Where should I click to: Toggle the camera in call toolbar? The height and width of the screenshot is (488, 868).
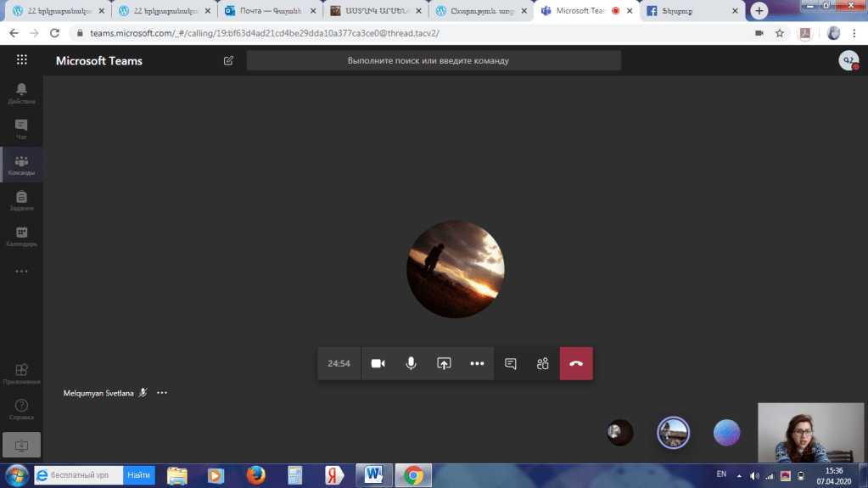coord(378,363)
